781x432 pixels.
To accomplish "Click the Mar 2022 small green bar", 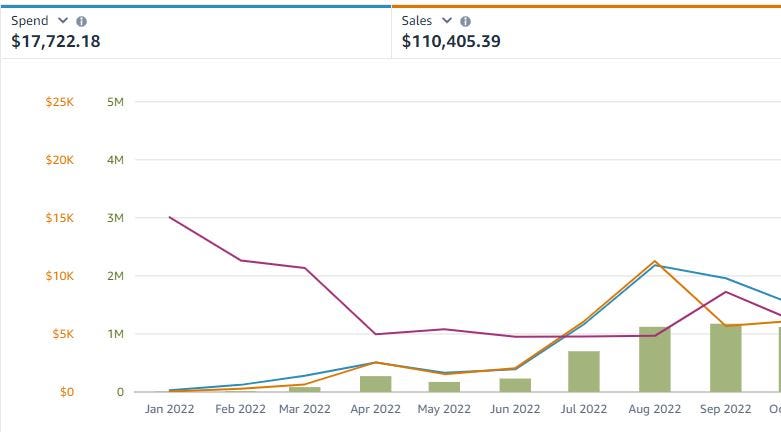I will pos(305,389).
